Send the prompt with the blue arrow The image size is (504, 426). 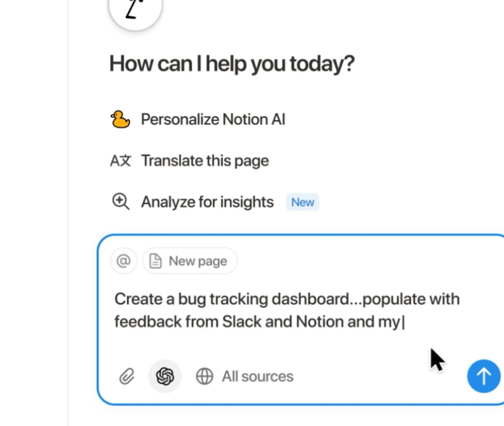tap(483, 377)
